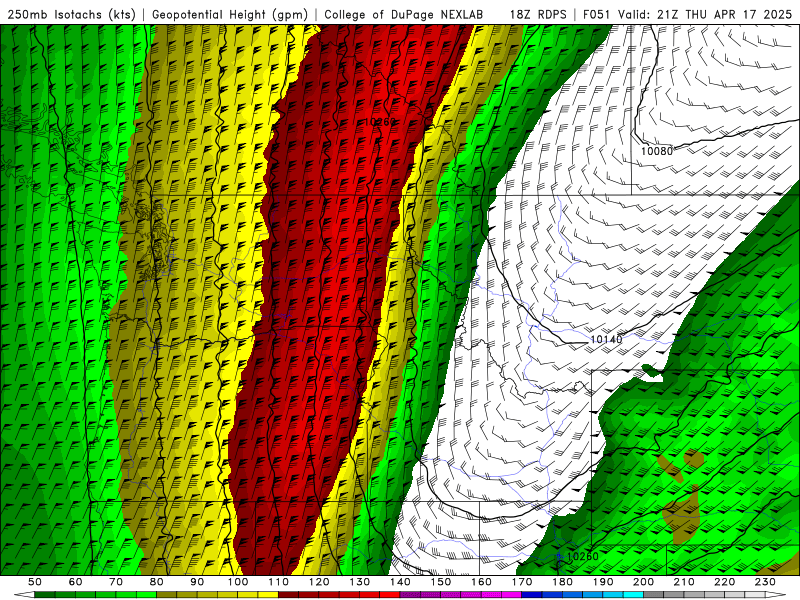800x600 pixels.
Task: Click the legend value 60
Action: point(76,582)
